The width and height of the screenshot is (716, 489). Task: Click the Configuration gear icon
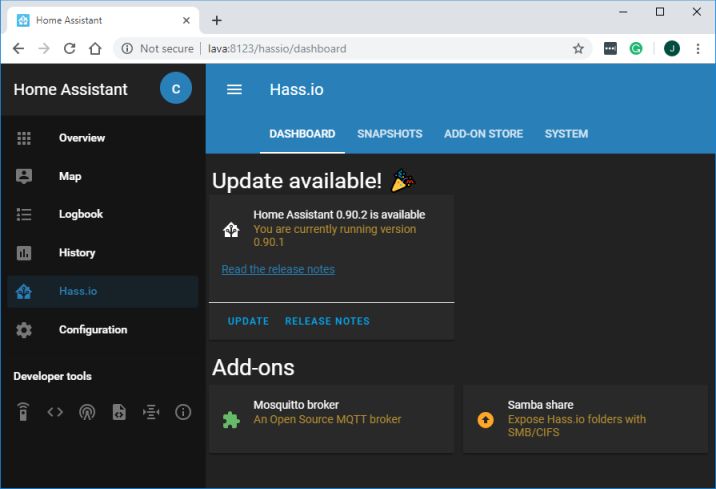click(24, 330)
